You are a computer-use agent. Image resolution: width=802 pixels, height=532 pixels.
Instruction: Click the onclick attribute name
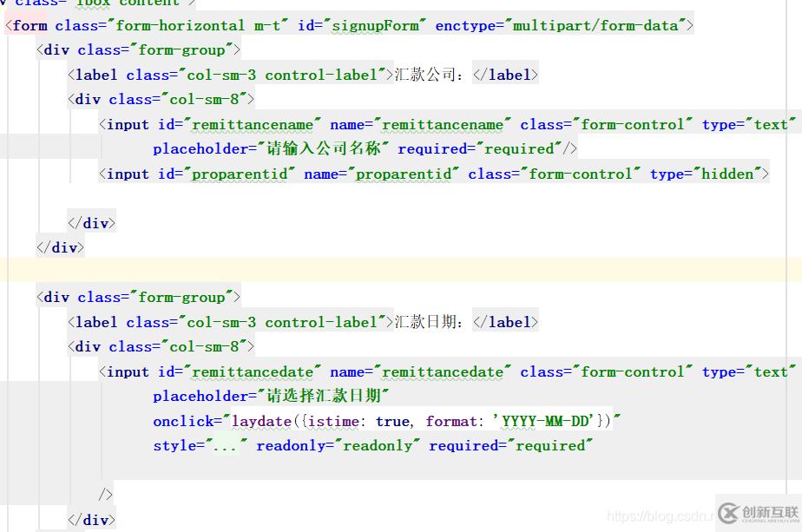coord(184,422)
